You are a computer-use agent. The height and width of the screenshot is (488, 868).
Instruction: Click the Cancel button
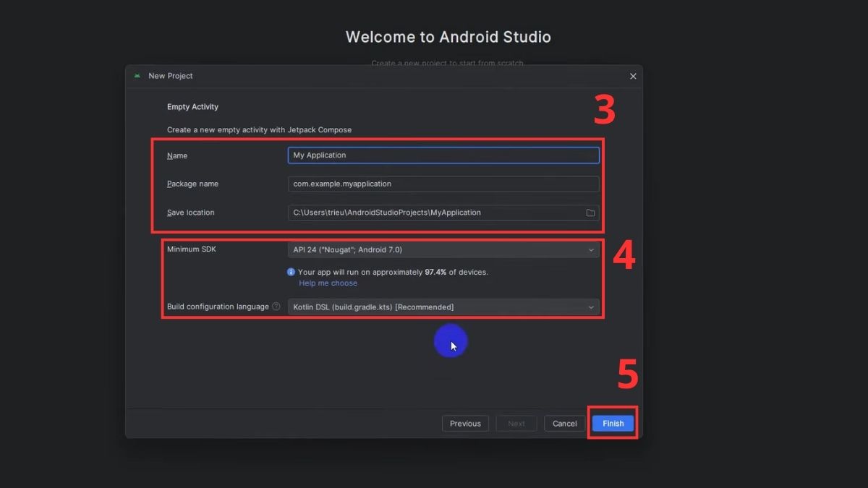click(564, 424)
